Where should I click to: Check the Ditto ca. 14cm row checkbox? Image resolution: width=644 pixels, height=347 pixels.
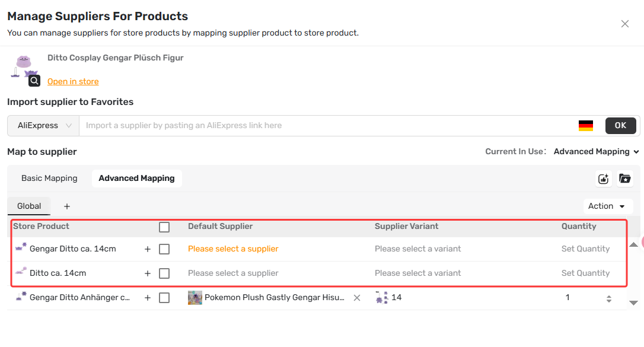(x=164, y=273)
